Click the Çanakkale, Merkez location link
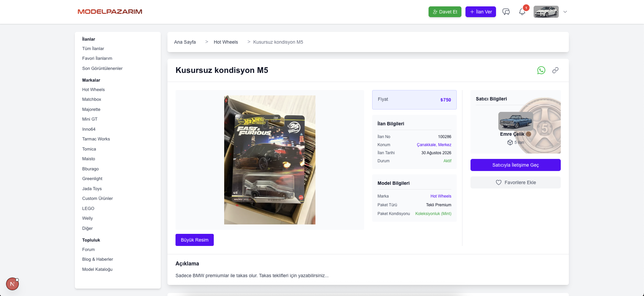The image size is (644, 296). coord(434,145)
